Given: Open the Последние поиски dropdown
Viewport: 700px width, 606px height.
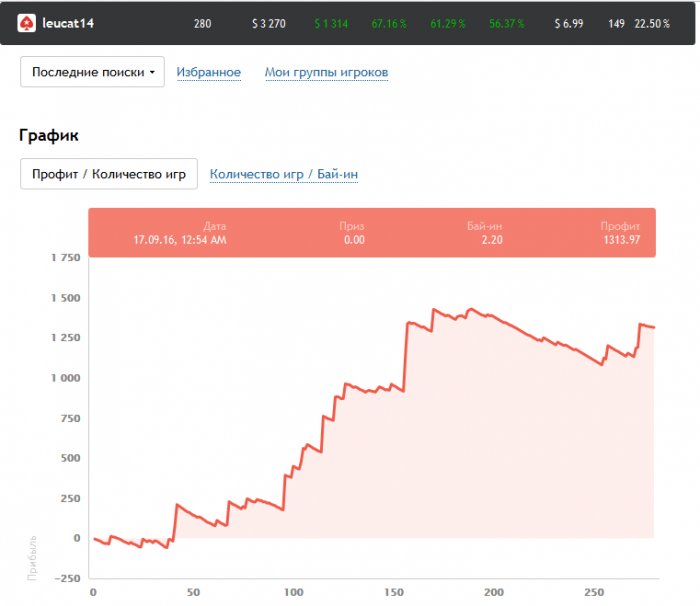Looking at the screenshot, I should click(x=92, y=73).
